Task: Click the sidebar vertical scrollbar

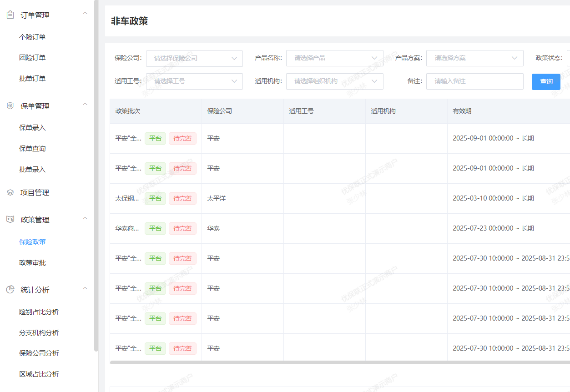Action: [x=96, y=176]
